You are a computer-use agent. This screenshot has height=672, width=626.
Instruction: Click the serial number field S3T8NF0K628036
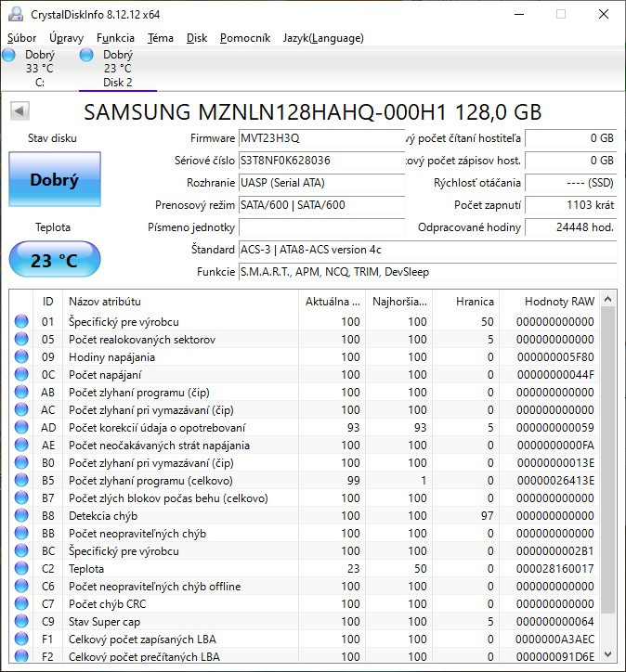(x=321, y=161)
